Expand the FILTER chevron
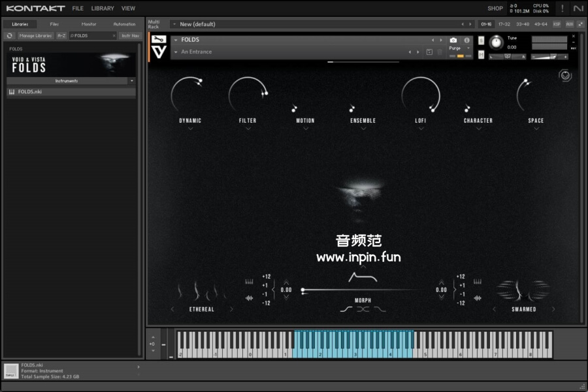 coord(248,129)
